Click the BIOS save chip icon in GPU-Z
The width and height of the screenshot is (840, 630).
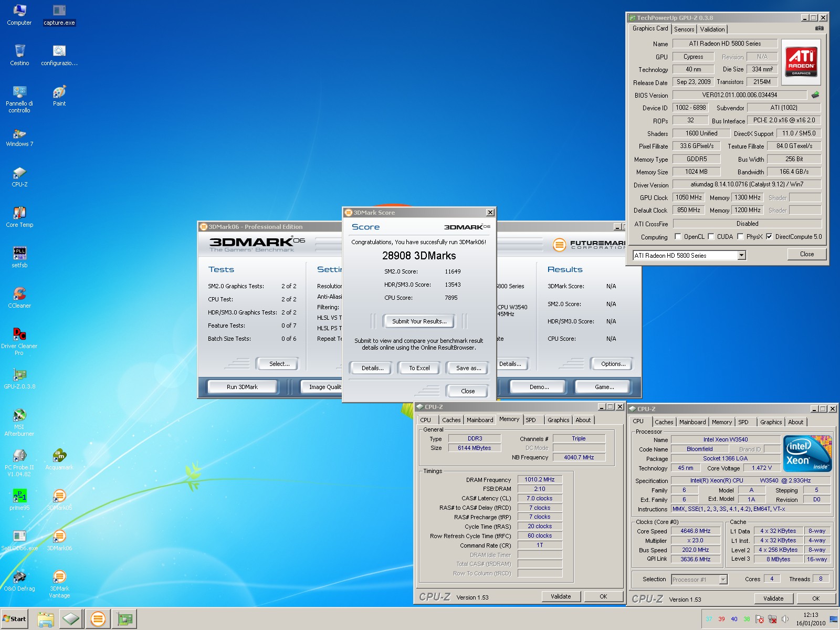point(815,95)
